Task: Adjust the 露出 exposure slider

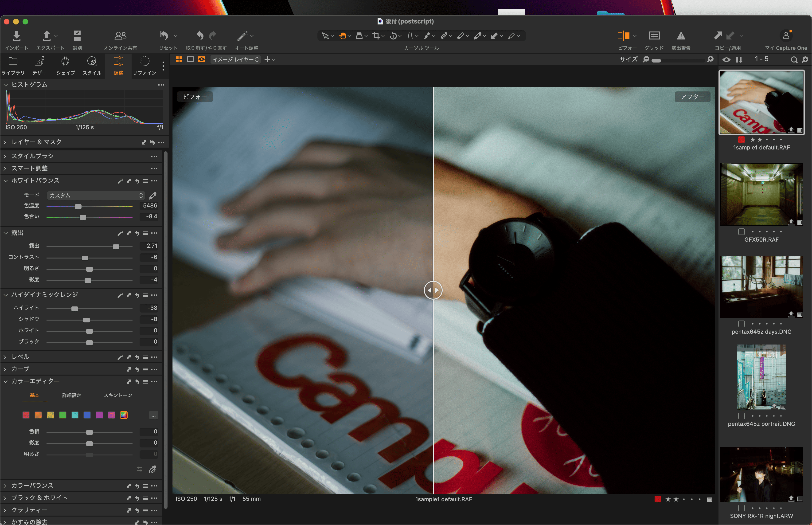Action: (116, 247)
